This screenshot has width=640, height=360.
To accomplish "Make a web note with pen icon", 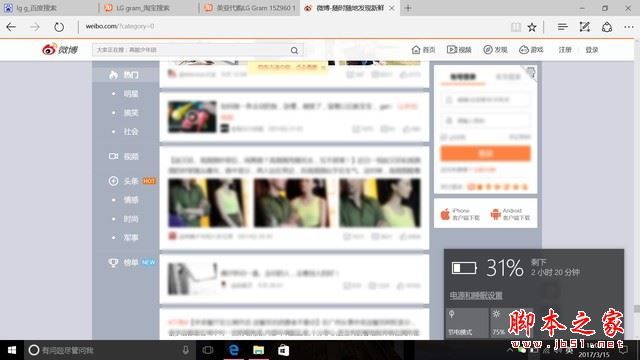I will (x=584, y=27).
